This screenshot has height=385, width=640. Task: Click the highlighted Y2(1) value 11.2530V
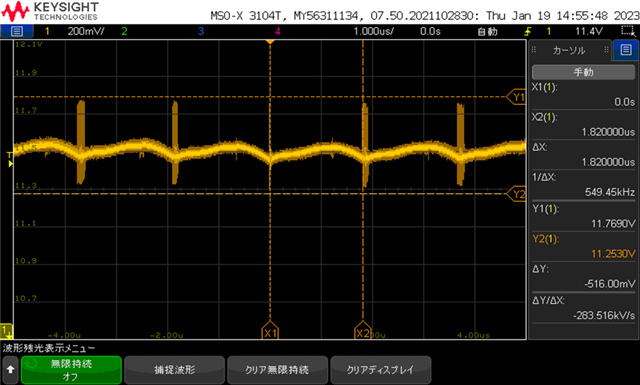tap(613, 254)
